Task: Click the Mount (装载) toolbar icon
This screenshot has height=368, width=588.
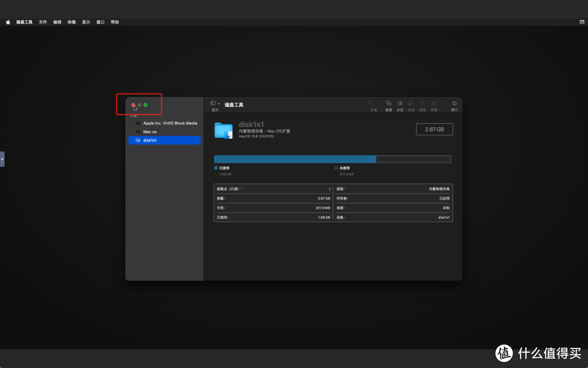Action: tap(434, 103)
